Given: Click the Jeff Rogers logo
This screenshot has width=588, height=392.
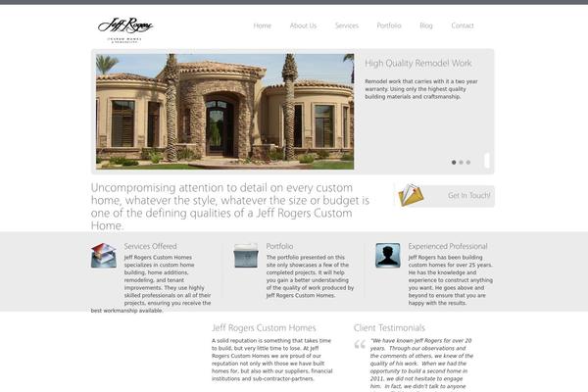Looking at the screenshot, I should point(125,30).
